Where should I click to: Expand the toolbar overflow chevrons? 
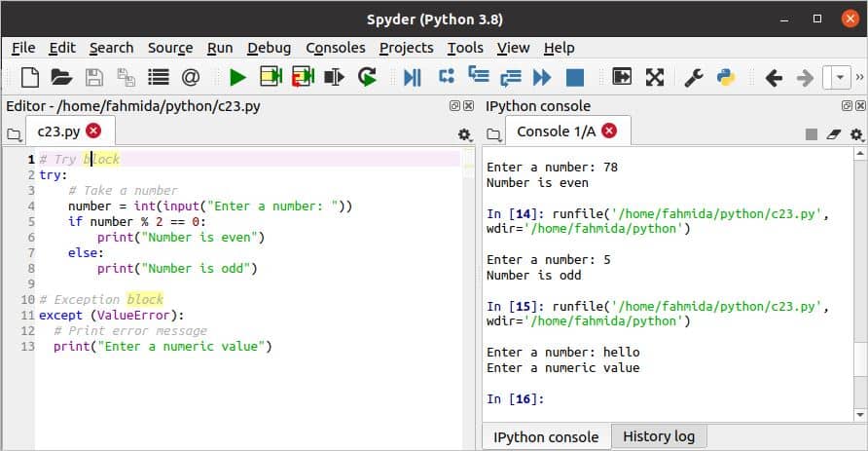[x=858, y=77]
